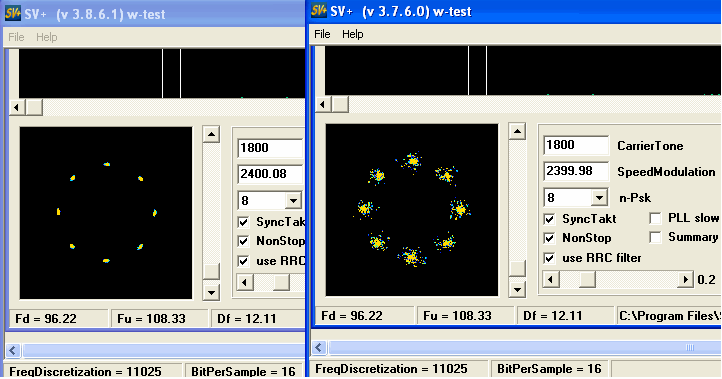Open Help menu in right window
The width and height of the screenshot is (722, 379).
click(353, 34)
